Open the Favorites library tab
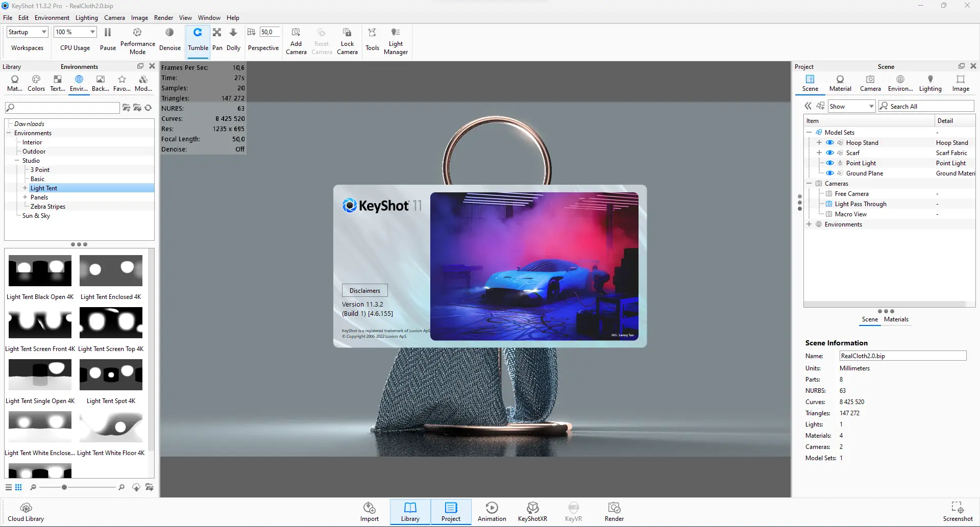The width and height of the screenshot is (980, 527). (x=122, y=83)
